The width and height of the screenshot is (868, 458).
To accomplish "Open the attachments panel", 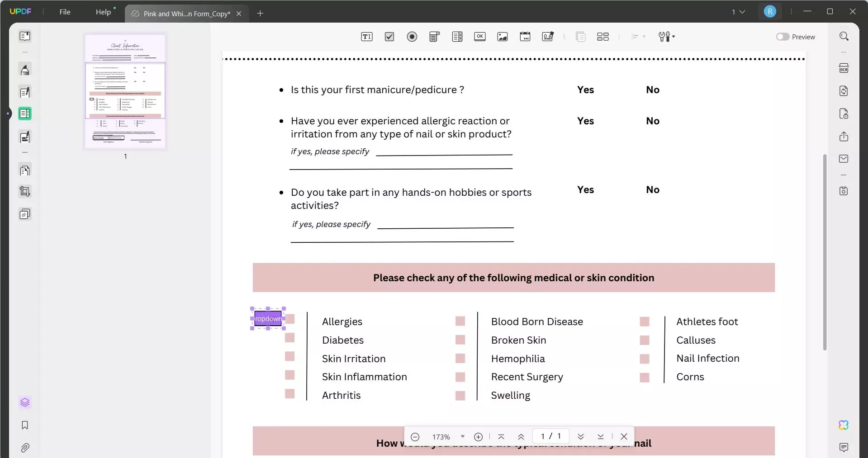I will click(25, 448).
